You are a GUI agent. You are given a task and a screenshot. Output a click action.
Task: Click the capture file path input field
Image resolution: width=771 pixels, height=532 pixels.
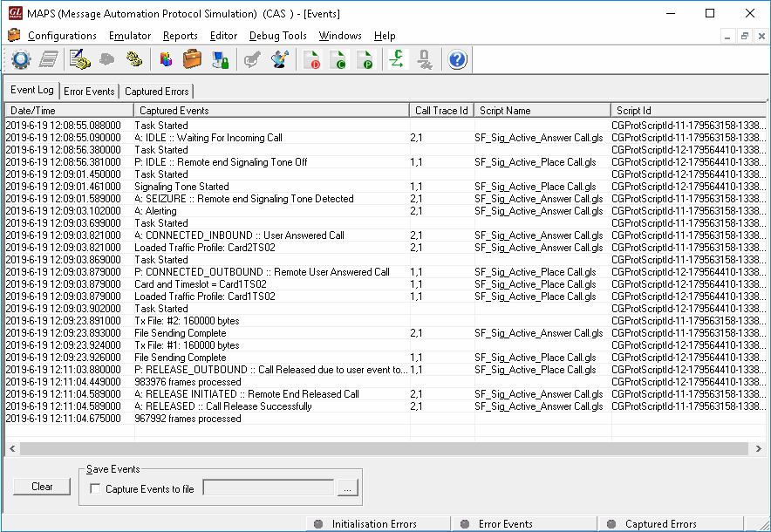(268, 488)
